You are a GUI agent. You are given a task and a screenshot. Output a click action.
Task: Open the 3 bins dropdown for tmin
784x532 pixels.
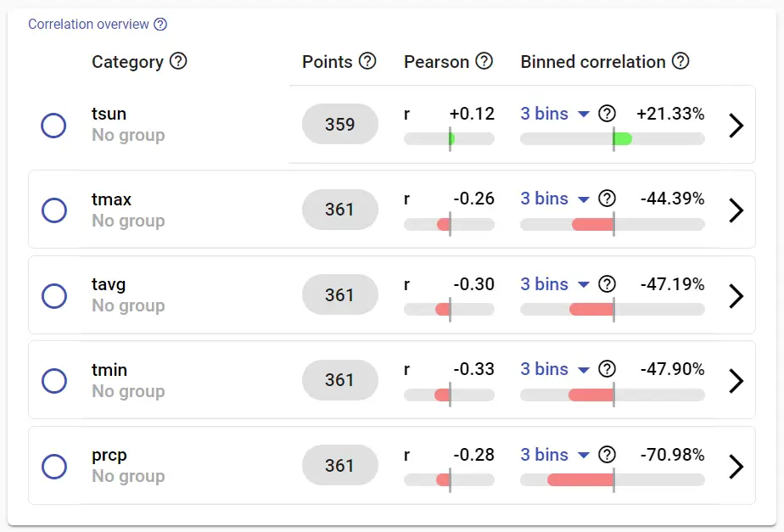coord(555,369)
